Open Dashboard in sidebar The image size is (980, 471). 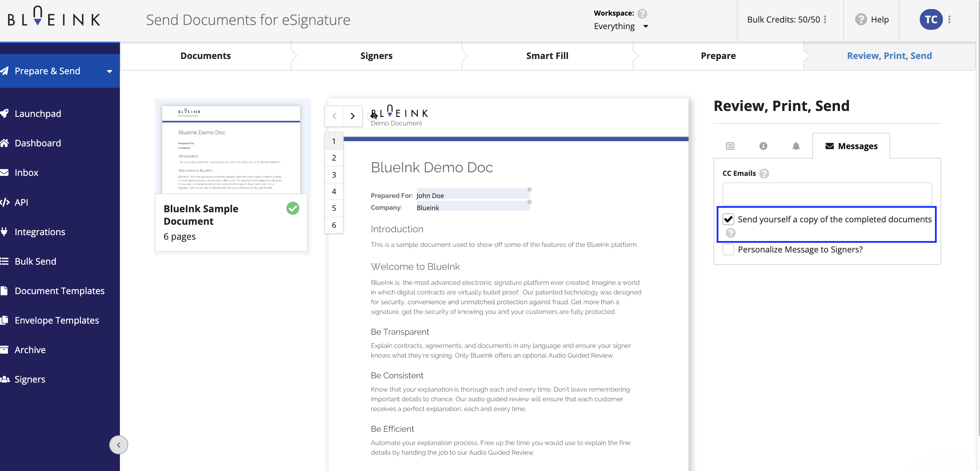point(38,143)
